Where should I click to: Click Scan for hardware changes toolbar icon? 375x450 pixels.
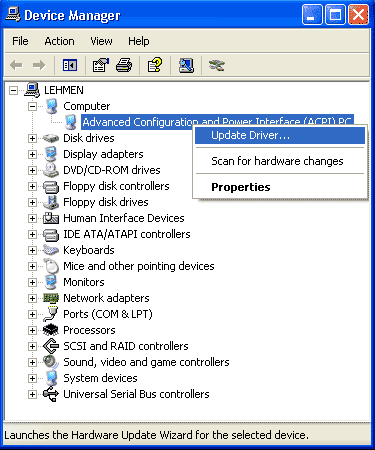[186, 65]
